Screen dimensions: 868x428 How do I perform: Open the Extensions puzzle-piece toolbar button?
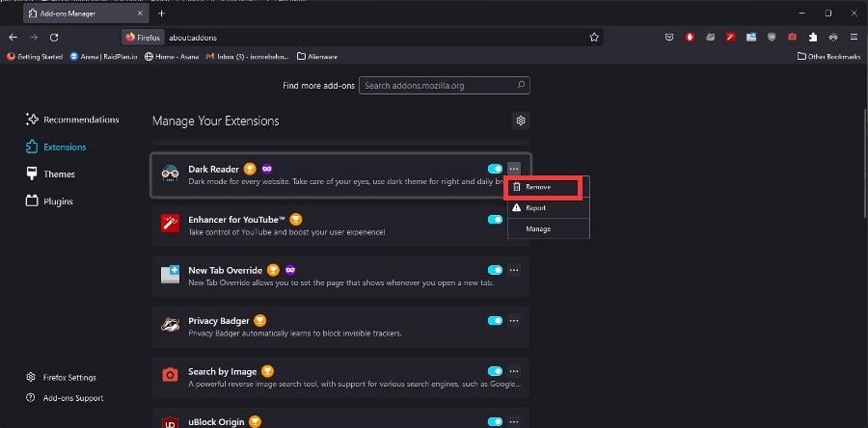tap(813, 38)
